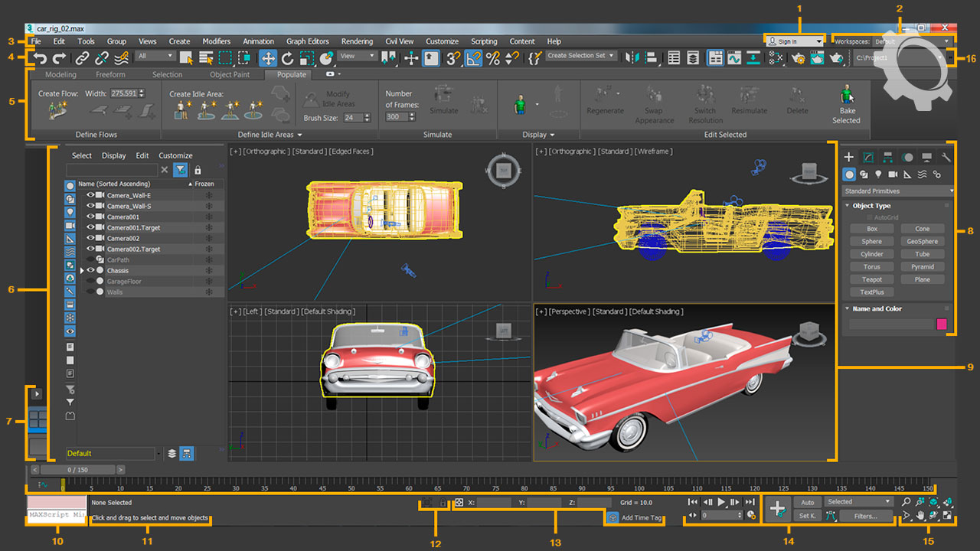Open the Rendering menu
Screen dimensions: 980x551
[357, 41]
